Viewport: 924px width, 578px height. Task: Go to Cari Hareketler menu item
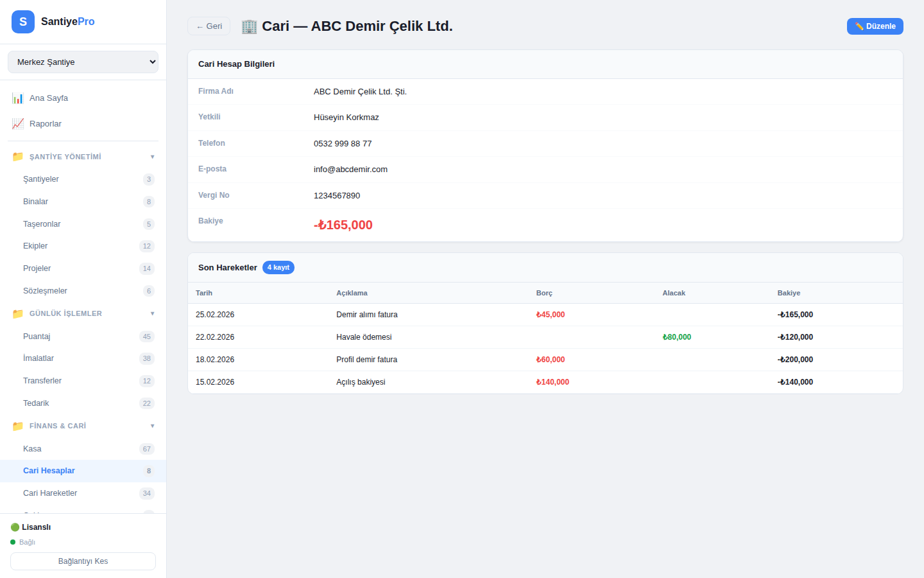[50, 493]
